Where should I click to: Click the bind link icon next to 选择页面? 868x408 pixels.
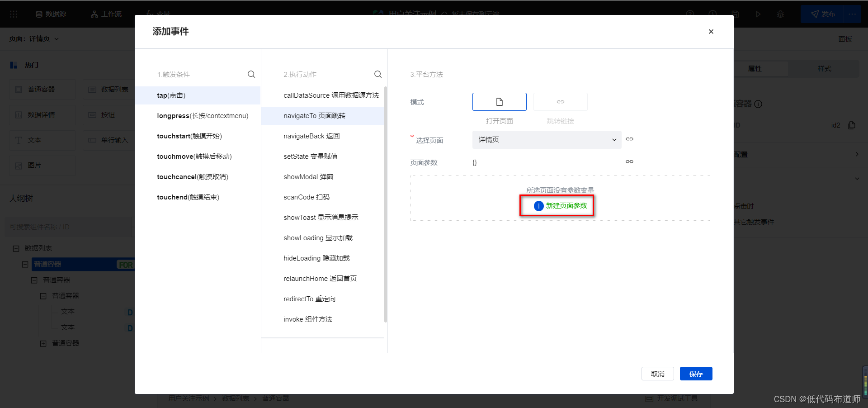629,139
